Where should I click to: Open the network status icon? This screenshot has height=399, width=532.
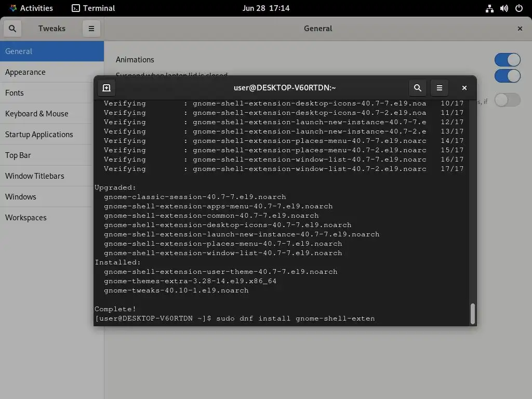(489, 8)
